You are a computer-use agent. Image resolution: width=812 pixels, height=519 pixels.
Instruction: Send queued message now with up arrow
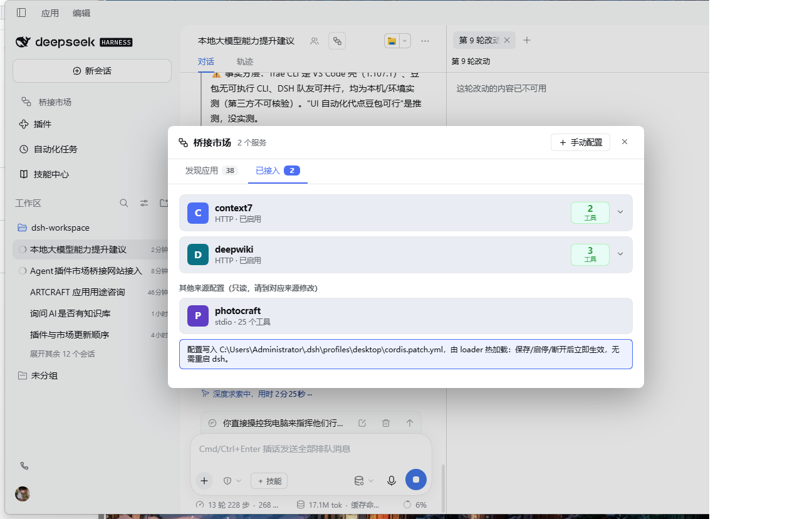pyautogui.click(x=410, y=423)
